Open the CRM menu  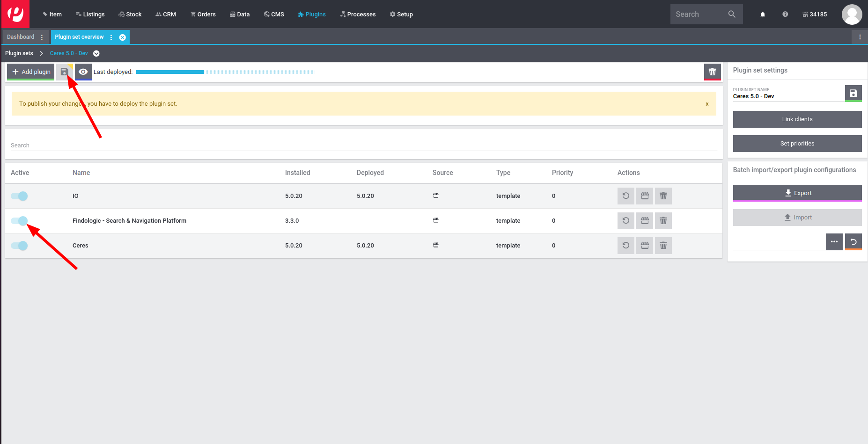[x=166, y=15]
